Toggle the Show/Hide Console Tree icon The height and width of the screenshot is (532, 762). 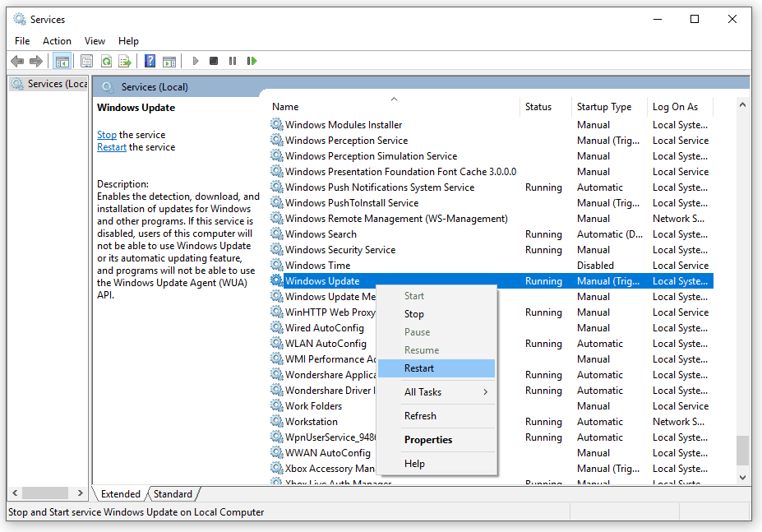tap(62, 62)
